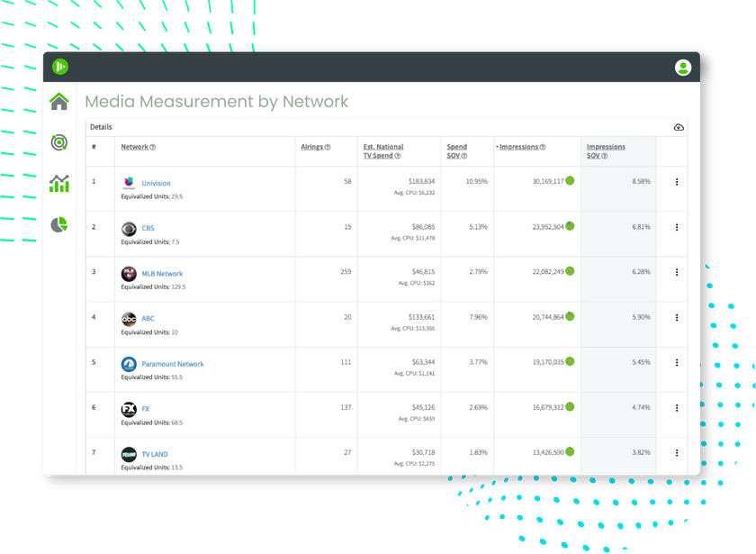
Task: Sort by Est. National TV Spend
Action: pos(383,151)
